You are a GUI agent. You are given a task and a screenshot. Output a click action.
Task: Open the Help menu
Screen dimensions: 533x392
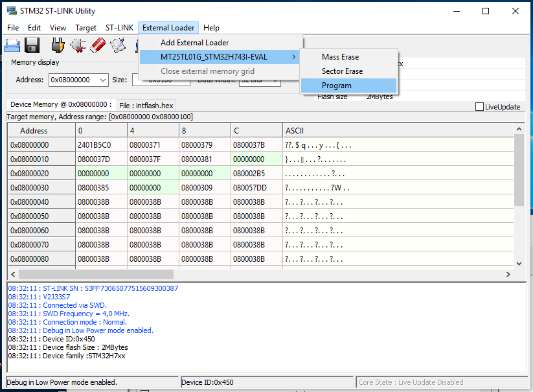click(x=211, y=28)
